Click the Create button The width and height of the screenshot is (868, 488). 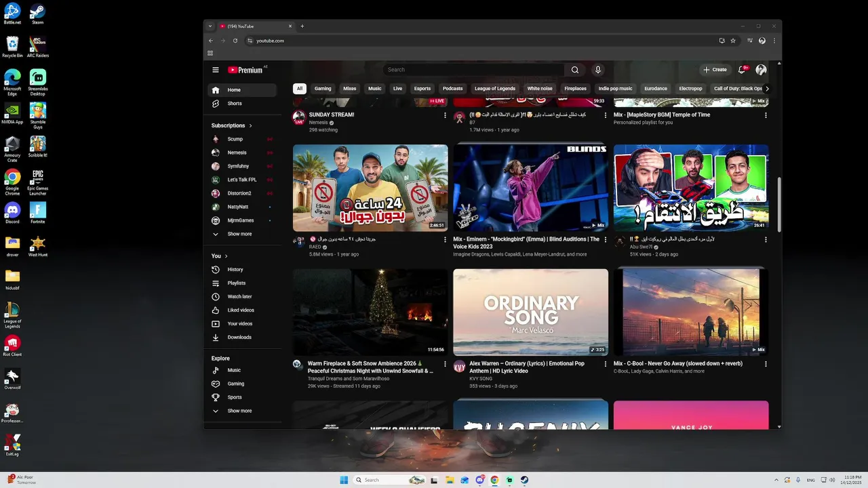tap(715, 70)
